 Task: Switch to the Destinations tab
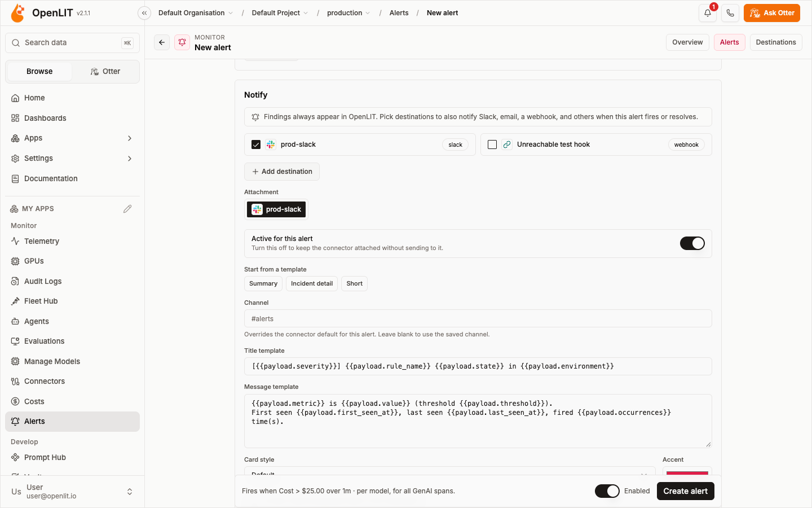776,42
